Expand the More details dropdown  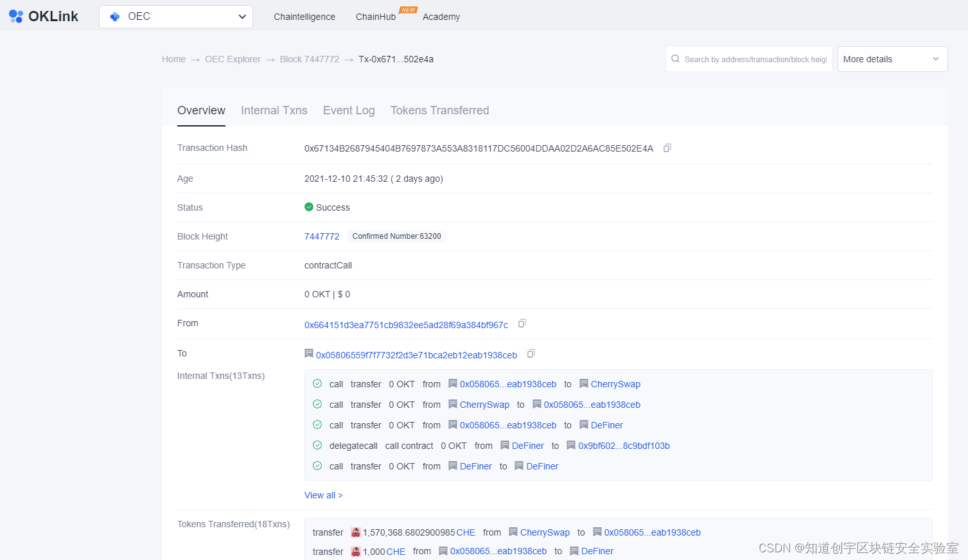(x=892, y=59)
